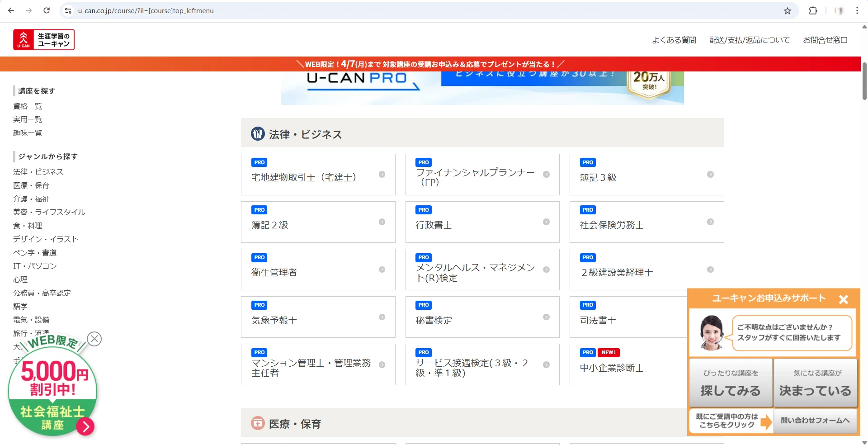Click the operator avatar in support panel
The image size is (868, 445).
click(x=711, y=333)
